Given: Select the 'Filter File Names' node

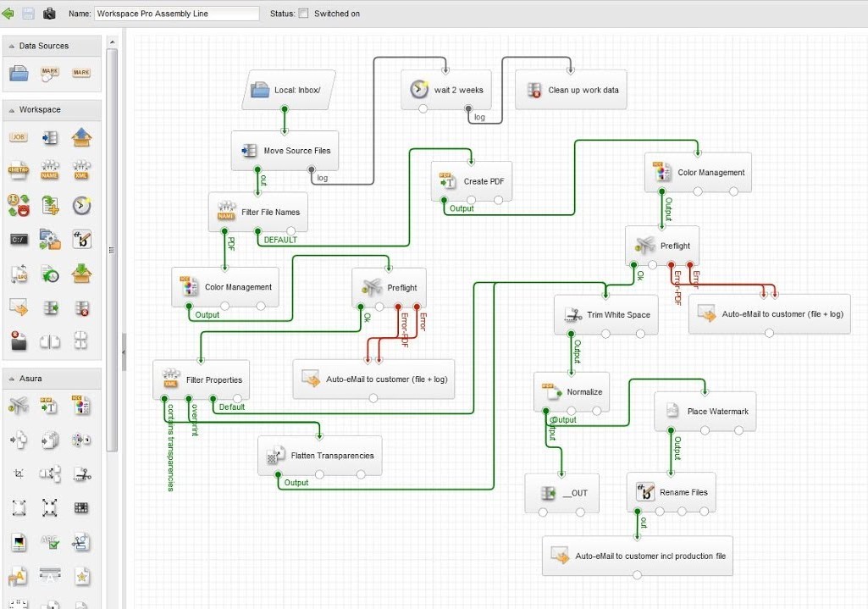Looking at the screenshot, I should [258, 212].
